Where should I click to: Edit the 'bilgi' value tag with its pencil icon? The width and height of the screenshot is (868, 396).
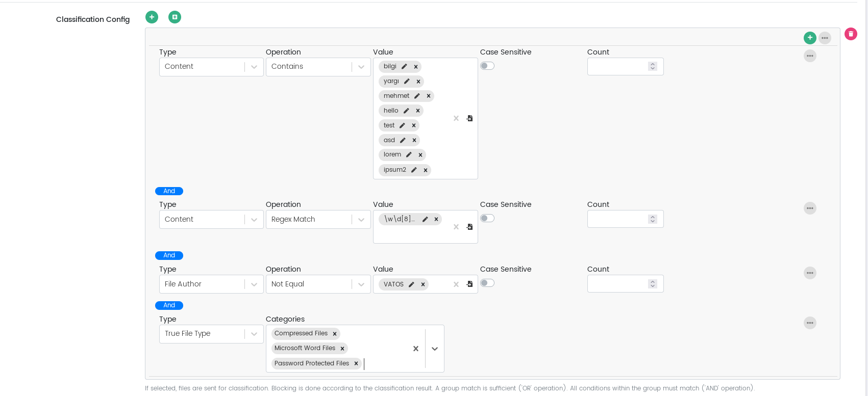[404, 67]
